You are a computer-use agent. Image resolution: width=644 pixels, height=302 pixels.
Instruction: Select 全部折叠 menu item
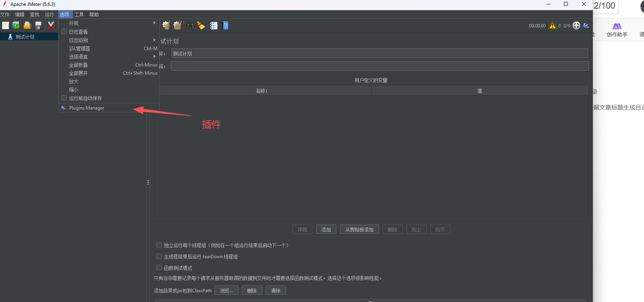point(109,65)
